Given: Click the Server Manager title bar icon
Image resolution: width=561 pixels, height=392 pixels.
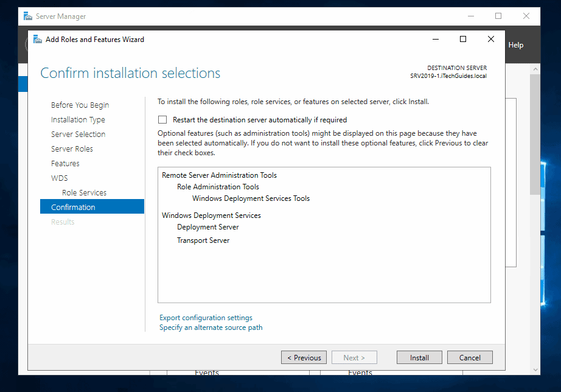Looking at the screenshot, I should pos(26,16).
